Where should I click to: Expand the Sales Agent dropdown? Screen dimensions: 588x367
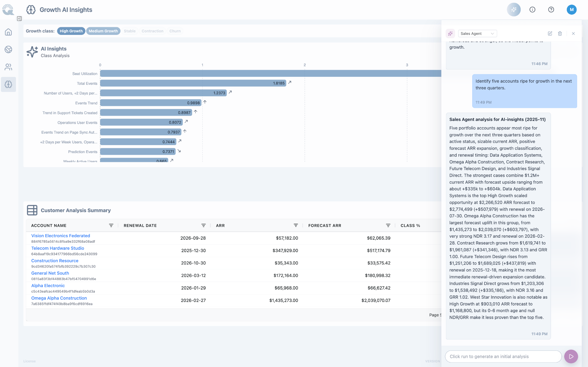(477, 33)
